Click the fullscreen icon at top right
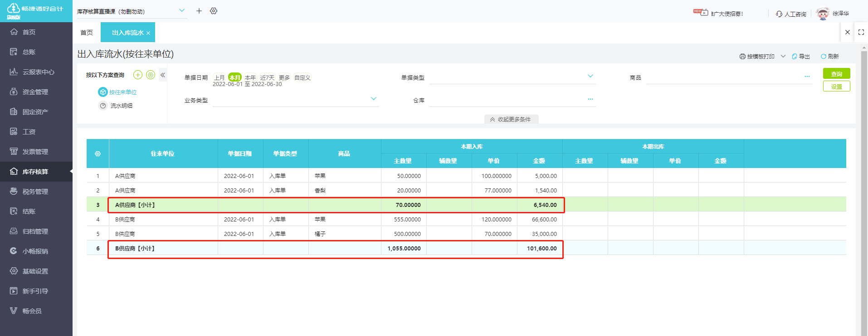 [x=861, y=32]
